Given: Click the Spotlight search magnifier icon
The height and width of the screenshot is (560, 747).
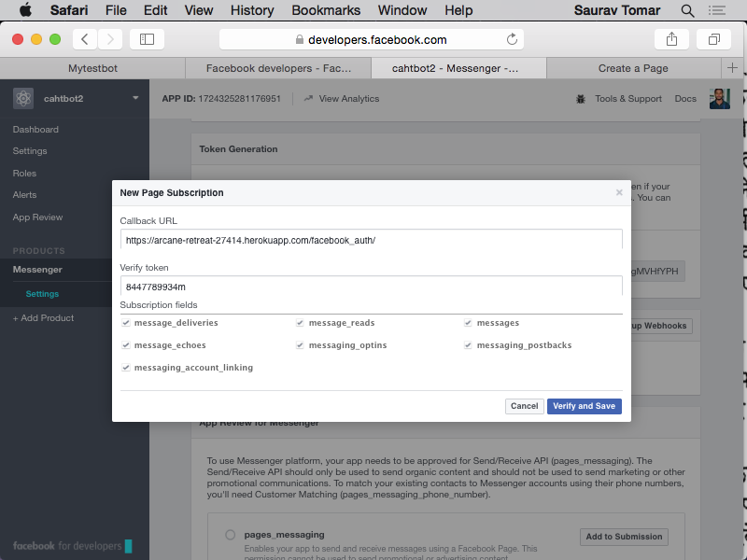Looking at the screenshot, I should click(x=687, y=10).
